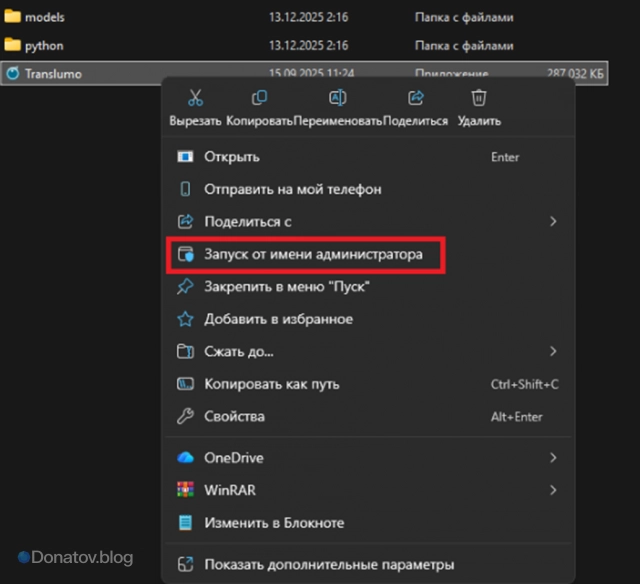Click the WinRAR books icon
The image size is (640, 584).
click(x=185, y=490)
